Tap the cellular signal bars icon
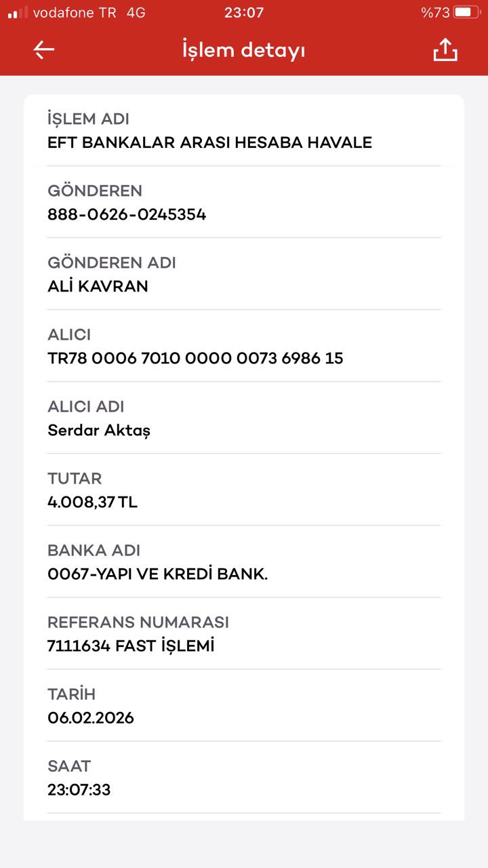This screenshot has width=488, height=868. coord(18,12)
